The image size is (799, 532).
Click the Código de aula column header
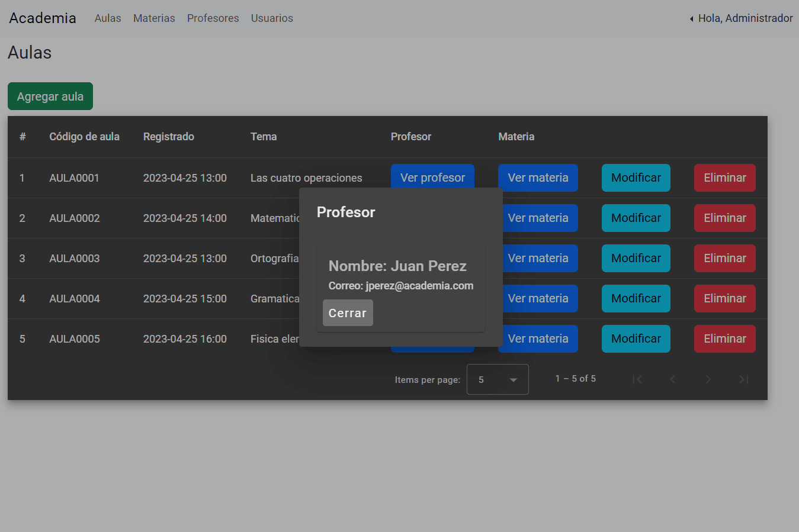click(x=84, y=137)
